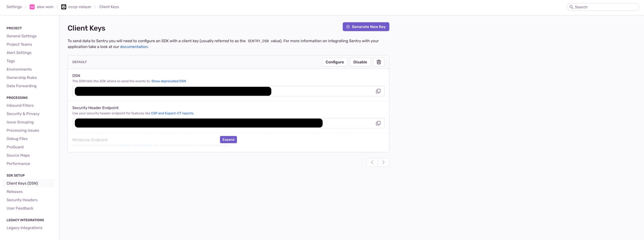Screen dimensions: 644x240
Task: Show the deprecated DSN
Action: [168, 81]
